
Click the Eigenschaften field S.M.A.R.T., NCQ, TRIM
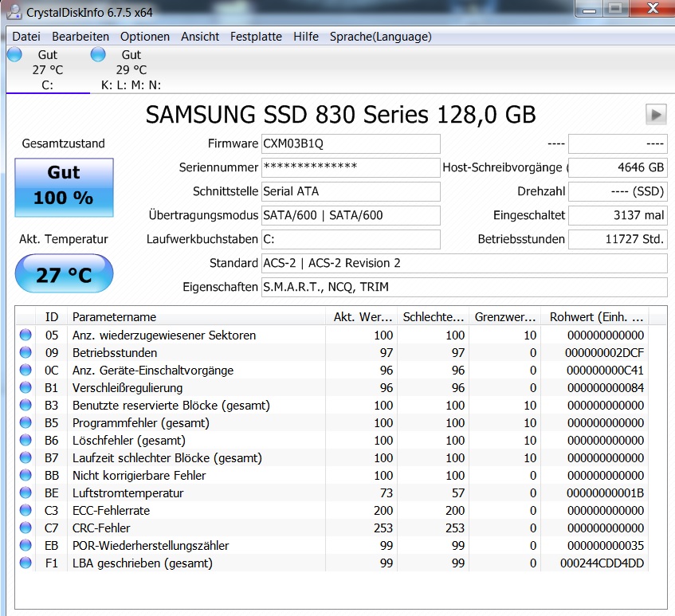click(465, 287)
